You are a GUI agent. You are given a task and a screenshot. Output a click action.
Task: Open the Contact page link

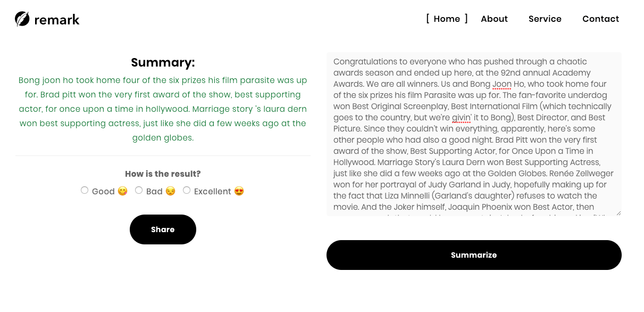point(600,19)
